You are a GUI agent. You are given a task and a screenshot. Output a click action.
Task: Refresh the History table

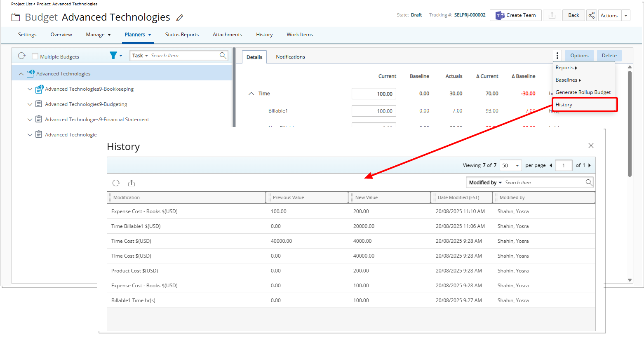[x=116, y=183]
